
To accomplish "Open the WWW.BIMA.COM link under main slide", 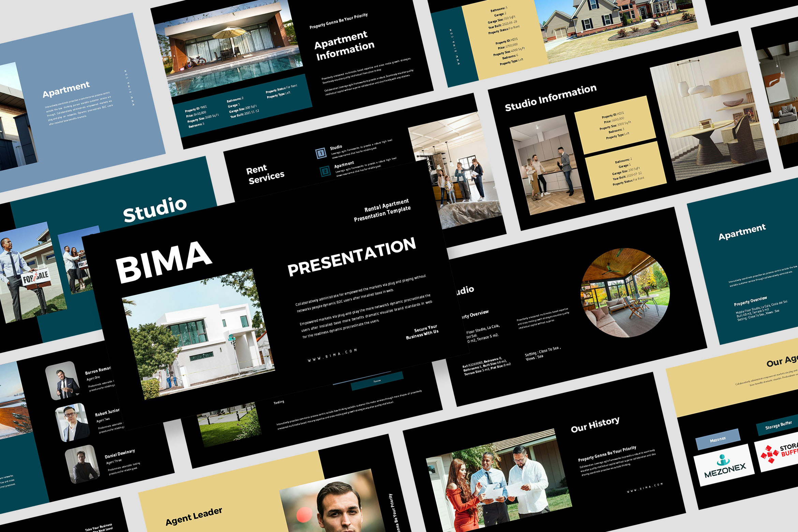I will [332, 355].
